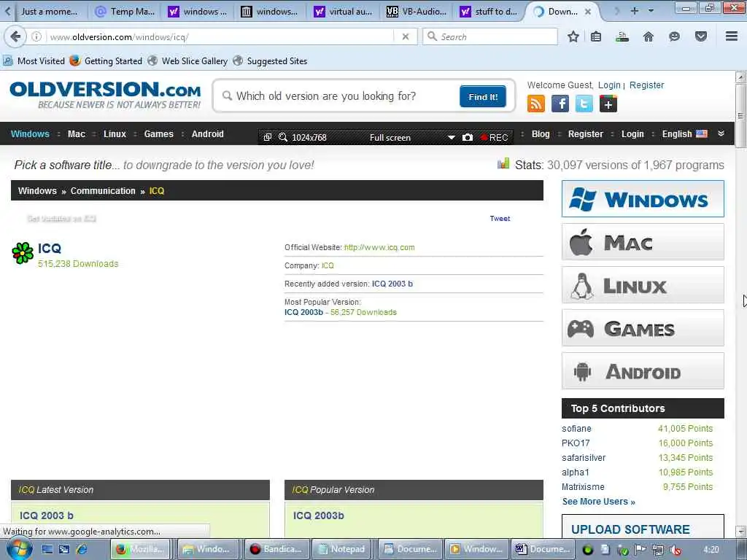Open the Firefox hamburger menu

point(732,36)
